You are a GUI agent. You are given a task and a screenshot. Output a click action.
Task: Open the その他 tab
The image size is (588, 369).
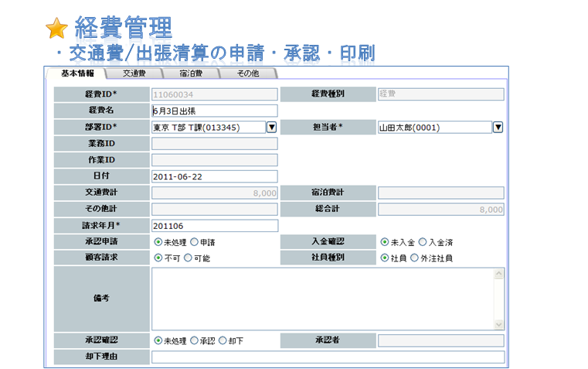tap(248, 73)
